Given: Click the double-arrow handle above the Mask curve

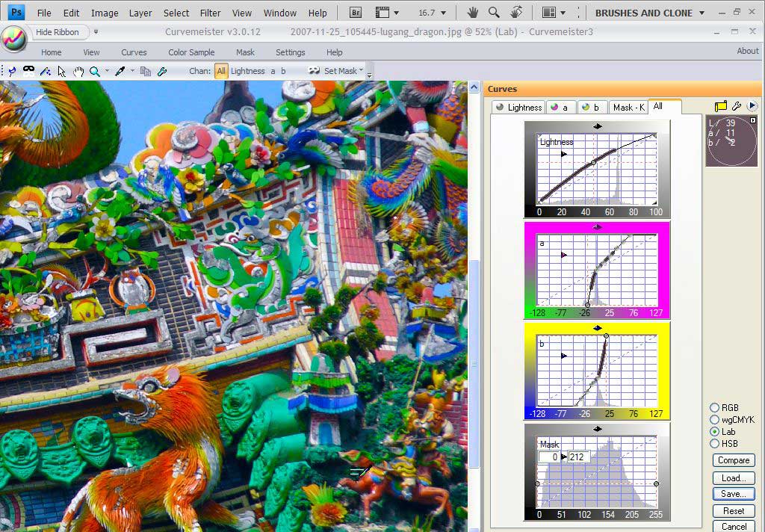Looking at the screenshot, I should [597, 429].
